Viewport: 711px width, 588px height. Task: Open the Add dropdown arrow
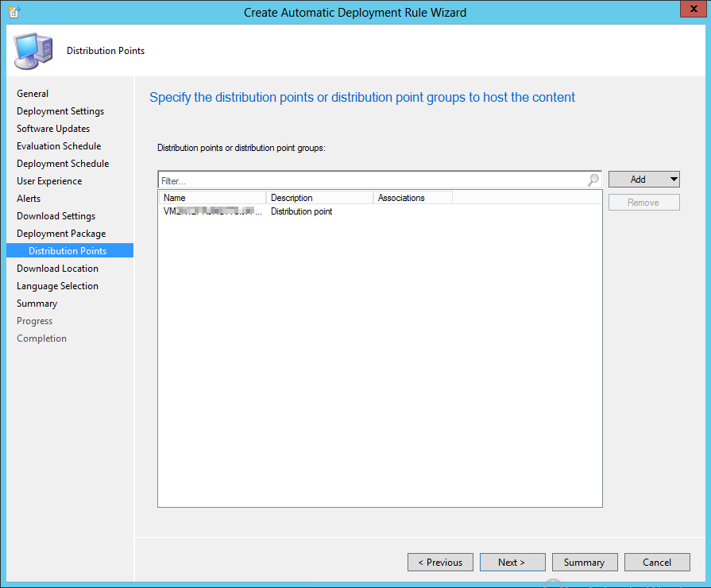tap(674, 180)
